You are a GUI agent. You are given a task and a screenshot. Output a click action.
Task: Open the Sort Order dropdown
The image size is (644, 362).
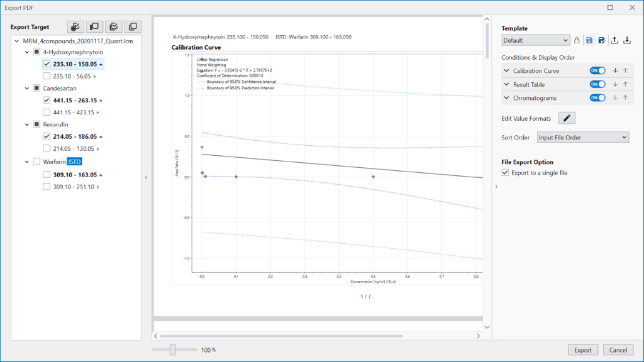point(582,138)
